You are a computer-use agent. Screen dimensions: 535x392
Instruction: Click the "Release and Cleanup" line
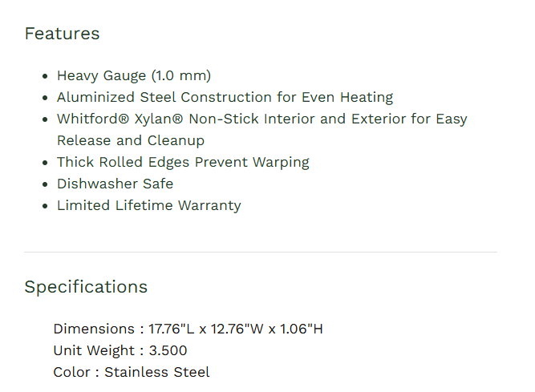point(130,141)
